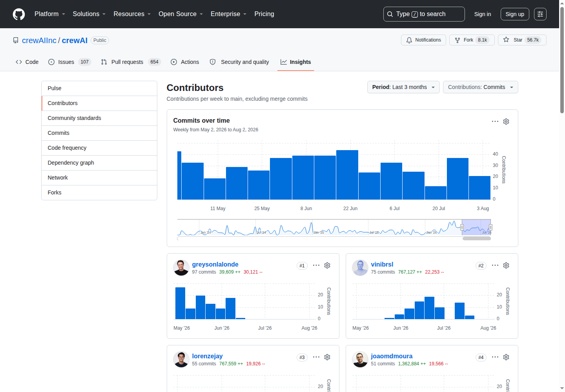Click the search box in header

(x=424, y=14)
